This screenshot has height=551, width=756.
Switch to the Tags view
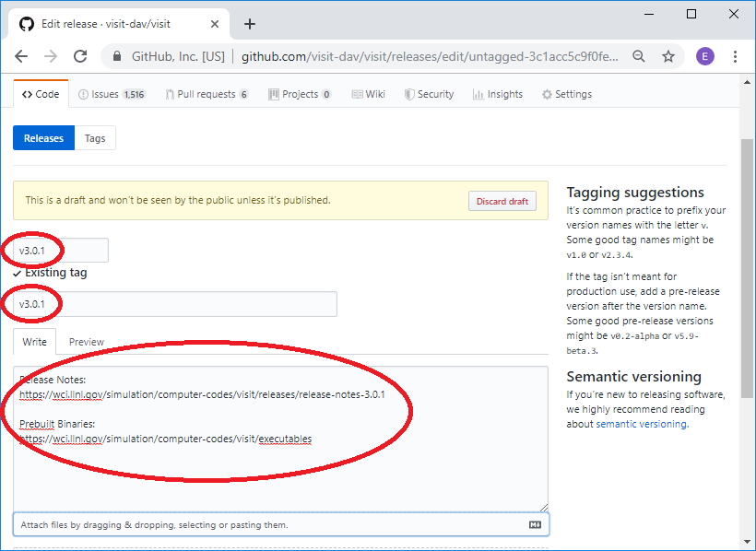(x=95, y=138)
